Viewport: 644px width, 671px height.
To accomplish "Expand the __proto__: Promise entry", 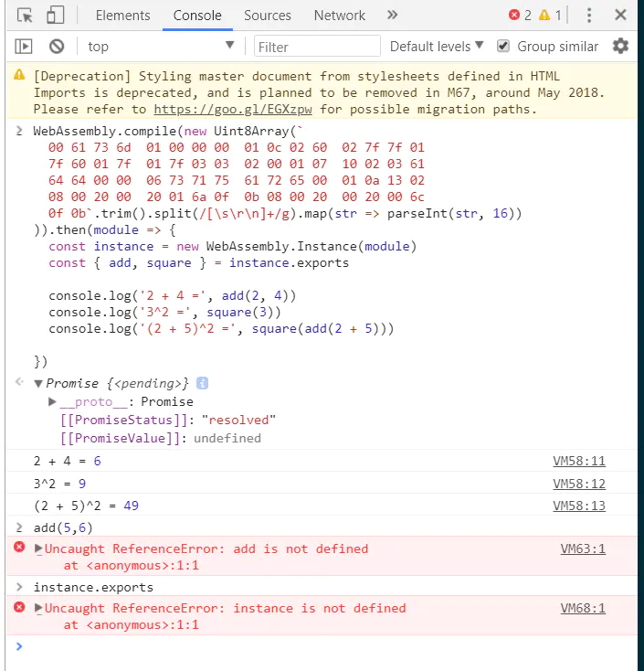I will point(53,402).
